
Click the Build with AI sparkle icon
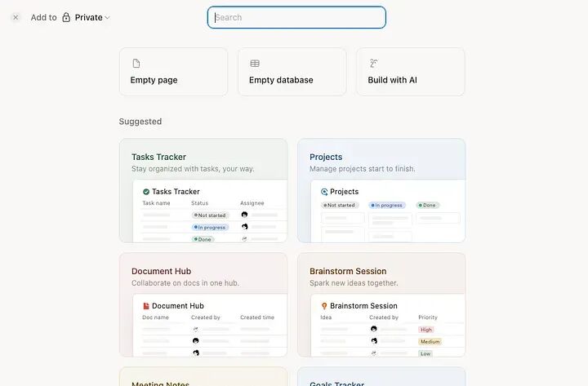pos(373,64)
